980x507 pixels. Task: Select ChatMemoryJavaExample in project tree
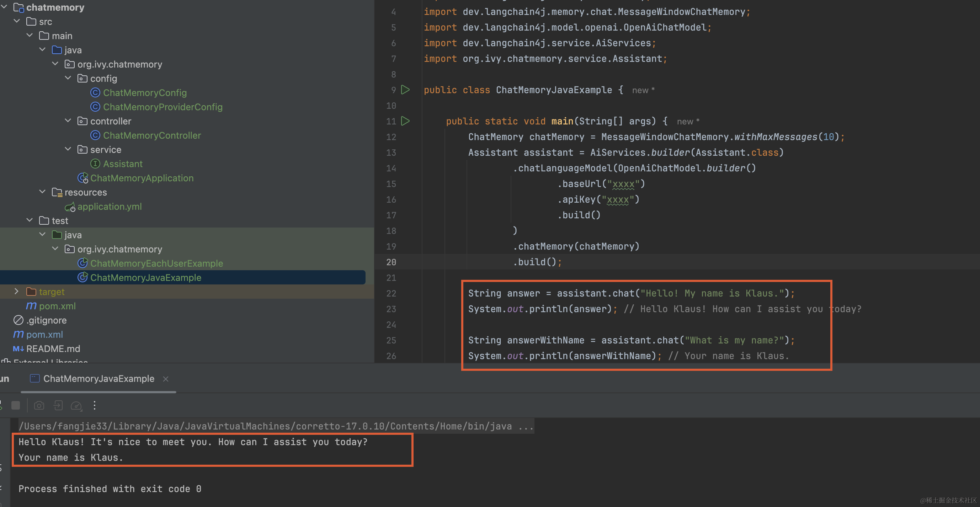(x=183, y=278)
